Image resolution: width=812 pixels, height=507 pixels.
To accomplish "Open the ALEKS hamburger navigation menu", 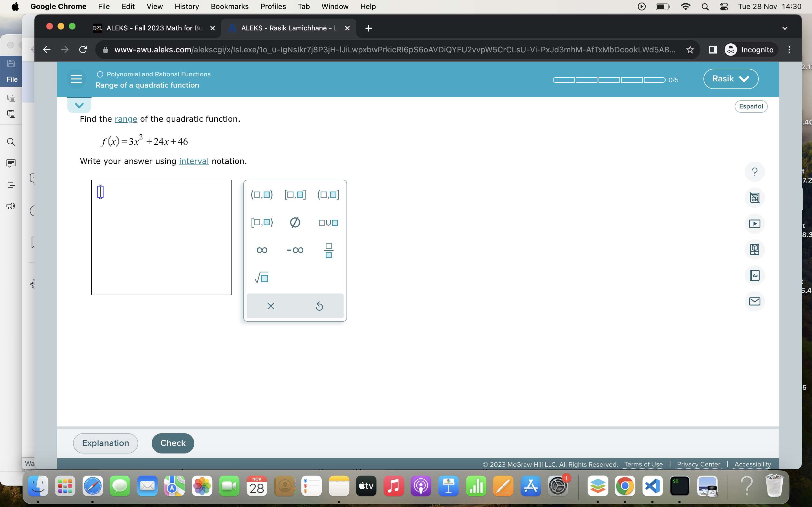I will 76,79.
